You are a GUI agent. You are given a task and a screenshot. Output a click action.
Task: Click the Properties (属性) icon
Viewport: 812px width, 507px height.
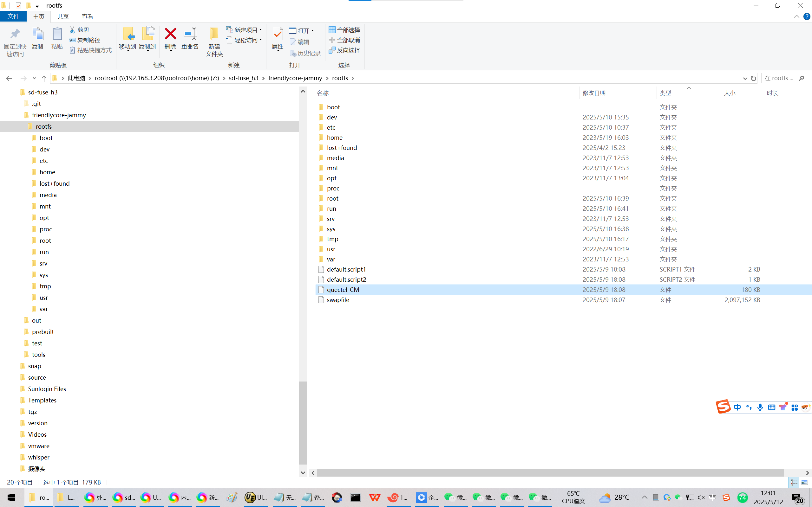(278, 34)
